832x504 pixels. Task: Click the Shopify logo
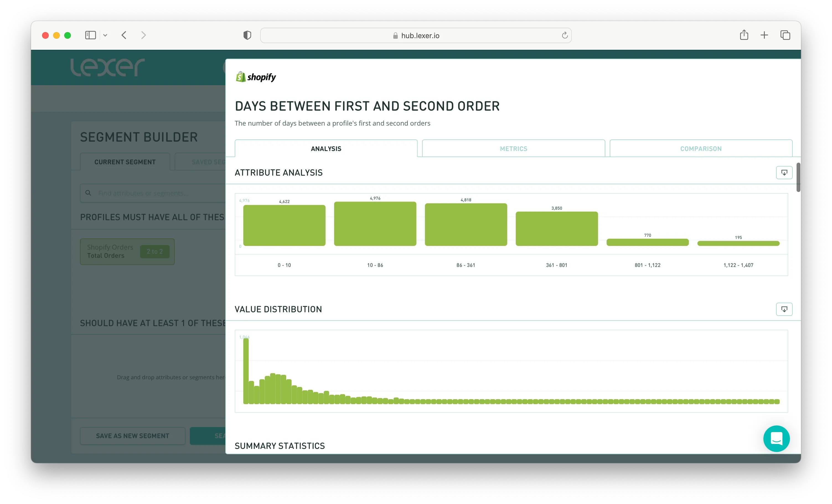coord(256,77)
